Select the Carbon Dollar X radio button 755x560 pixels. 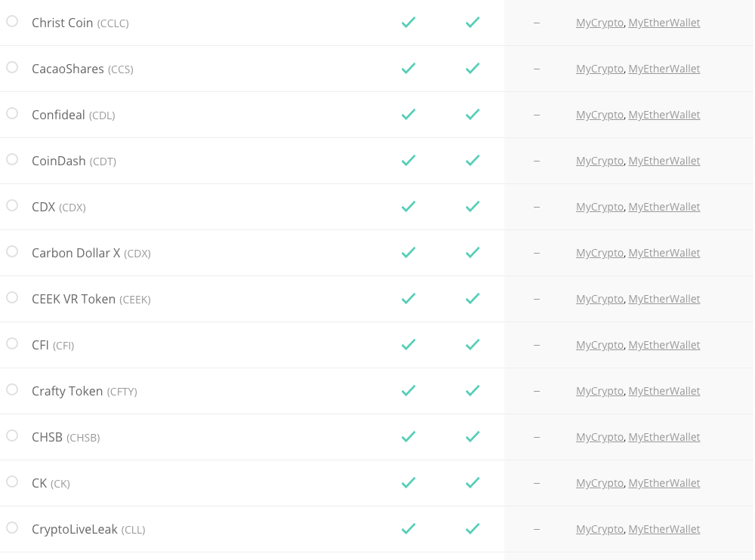(x=12, y=251)
